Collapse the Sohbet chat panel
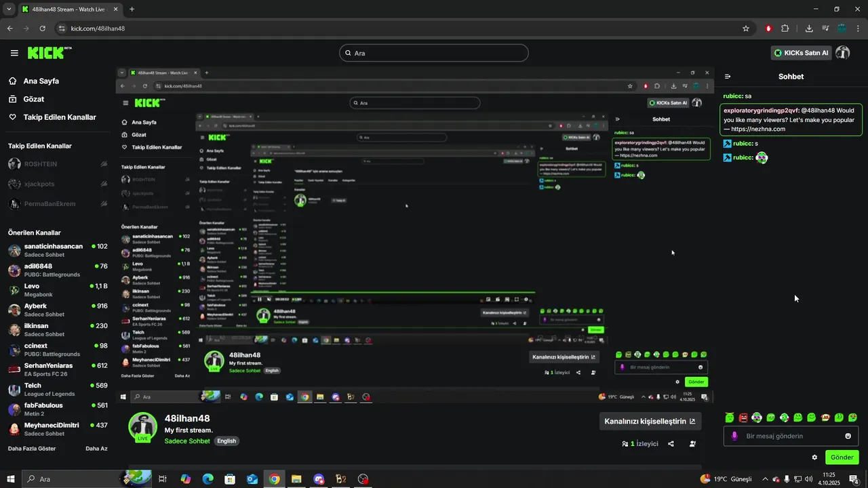 click(728, 77)
